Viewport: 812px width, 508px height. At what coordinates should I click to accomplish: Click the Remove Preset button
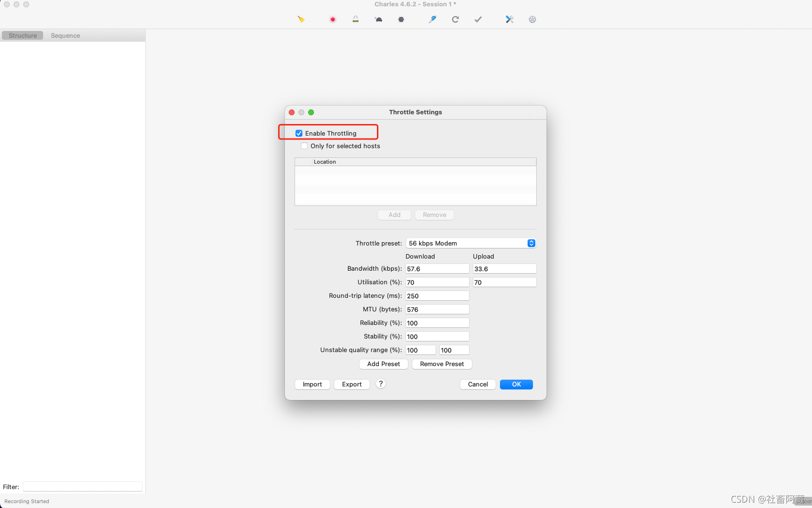(442, 364)
